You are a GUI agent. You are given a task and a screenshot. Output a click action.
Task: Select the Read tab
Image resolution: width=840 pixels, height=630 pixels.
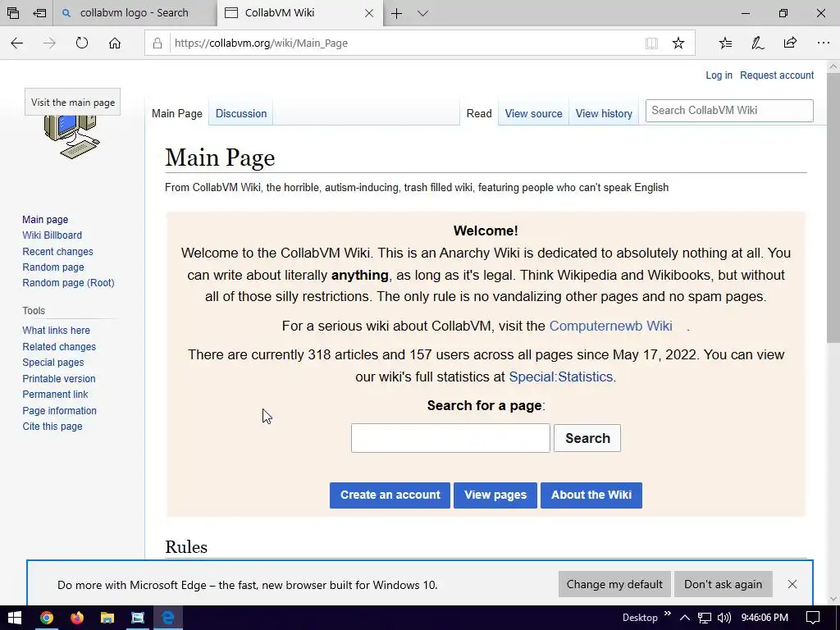pyautogui.click(x=479, y=113)
